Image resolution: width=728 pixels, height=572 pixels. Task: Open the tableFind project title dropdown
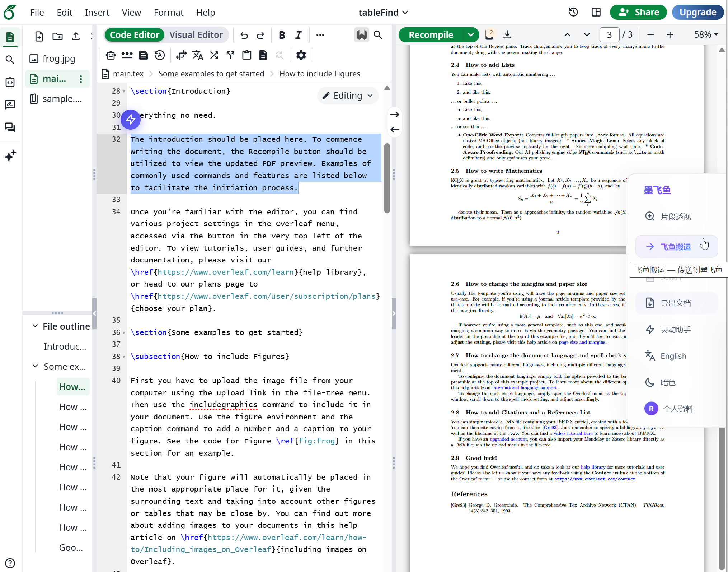point(383,13)
